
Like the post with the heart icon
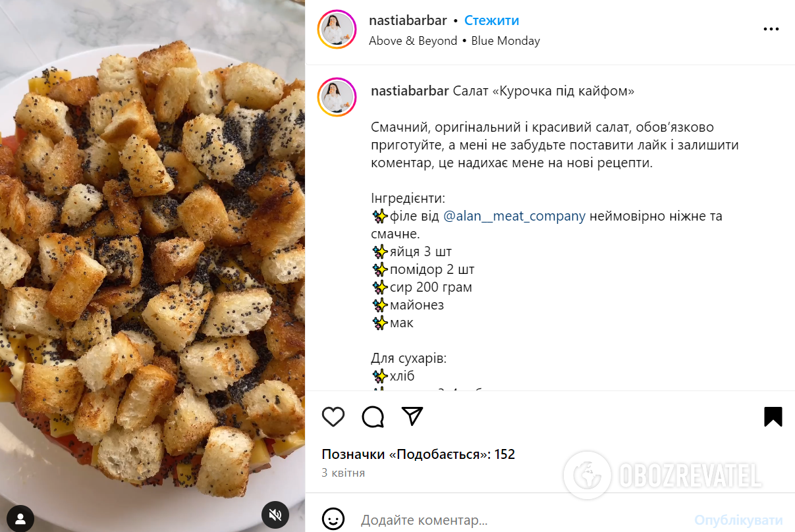333,416
